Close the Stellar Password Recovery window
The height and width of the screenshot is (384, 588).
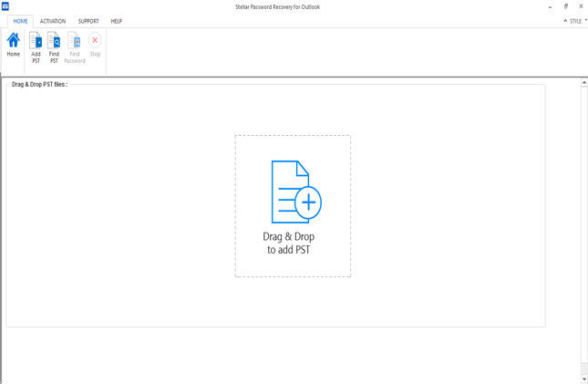(581, 6)
